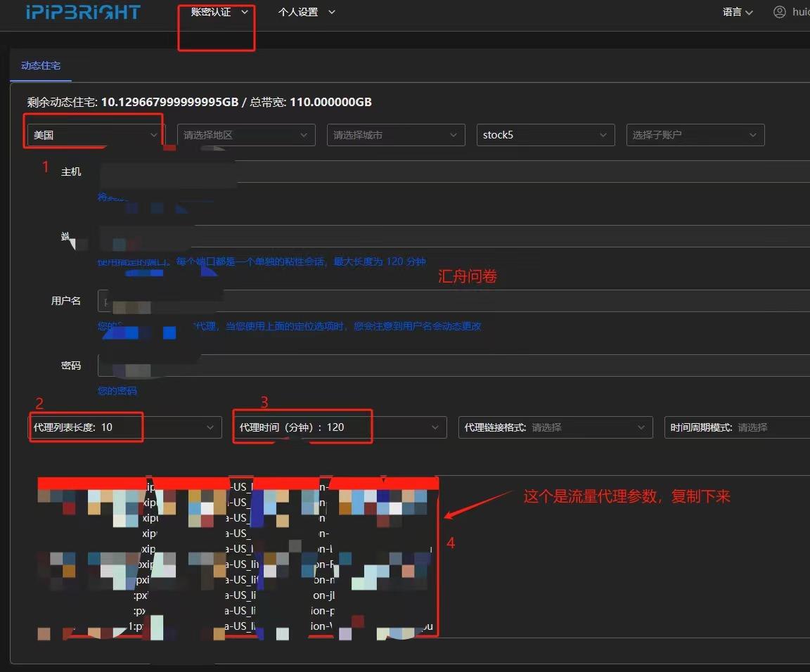Open the 代理链接格式 dropdown
The width and height of the screenshot is (810, 672).
(555, 427)
